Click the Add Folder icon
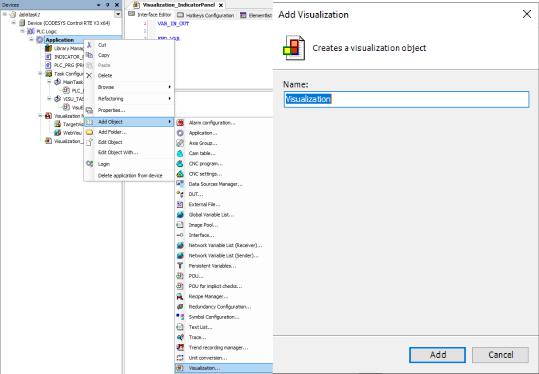The width and height of the screenshot is (539, 374). coord(89,132)
